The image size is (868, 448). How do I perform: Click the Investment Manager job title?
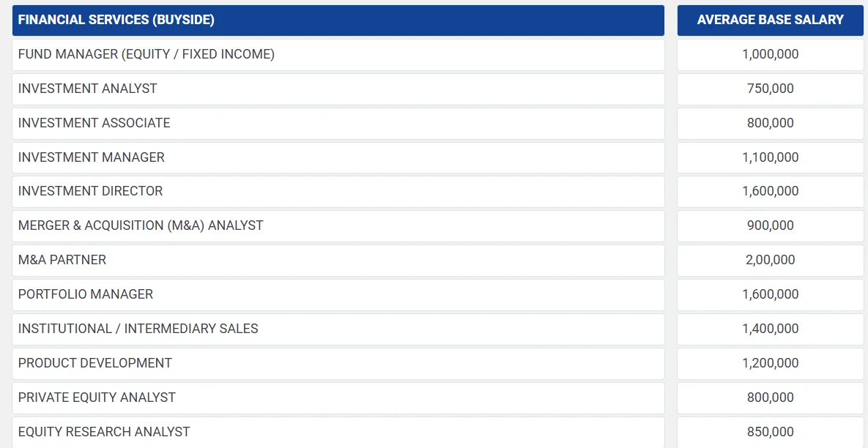[92, 157]
